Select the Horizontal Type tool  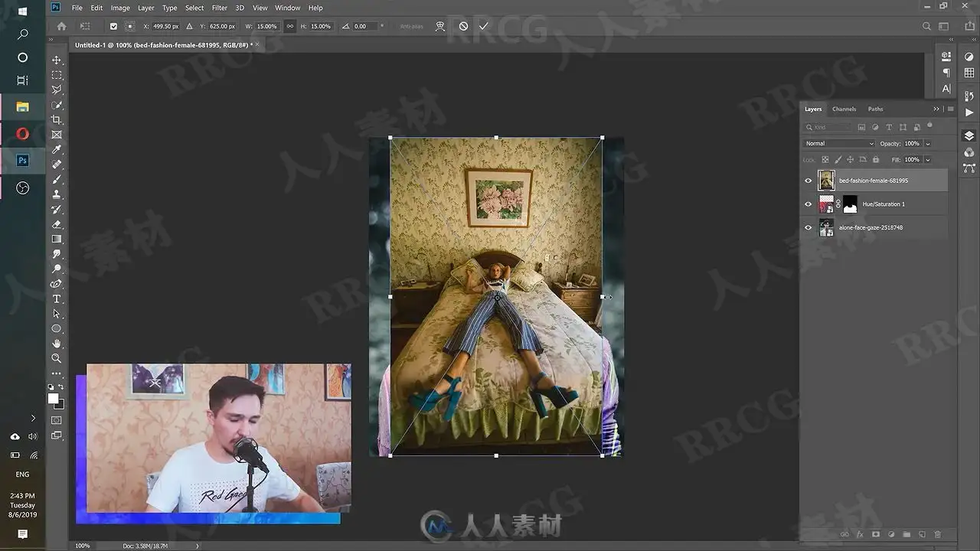(x=57, y=298)
